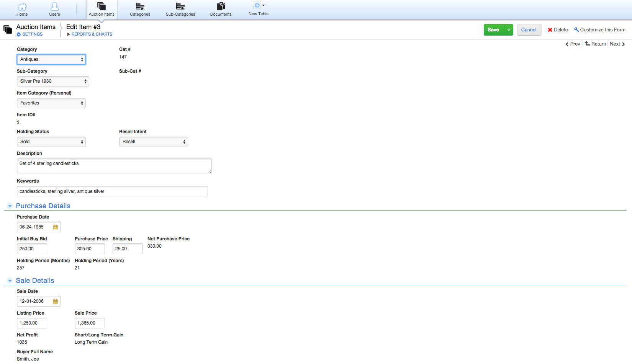The width and height of the screenshot is (632, 364).
Task: Open the Sale Date calendar picker
Action: pos(56,301)
